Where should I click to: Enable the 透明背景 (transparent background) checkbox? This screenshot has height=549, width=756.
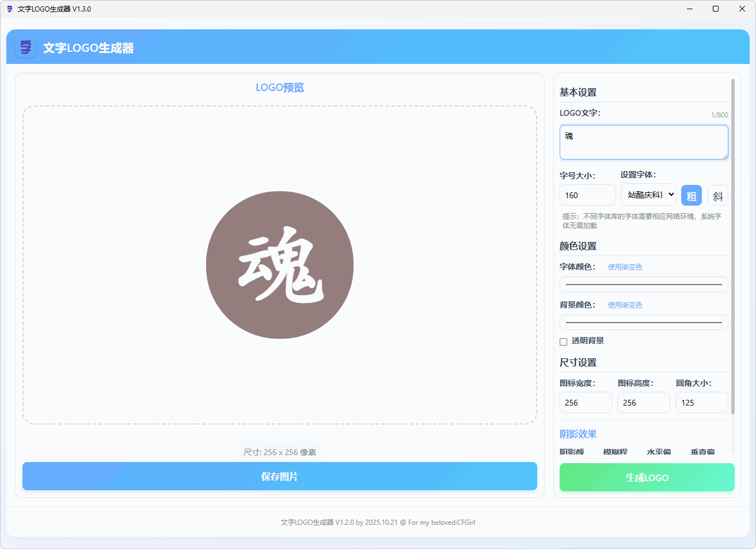563,342
